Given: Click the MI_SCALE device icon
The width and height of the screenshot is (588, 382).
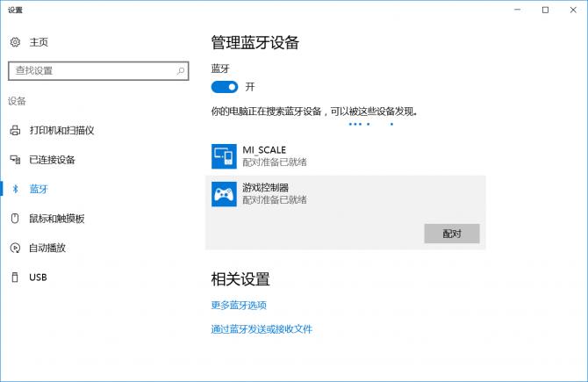Looking at the screenshot, I should pos(224,156).
